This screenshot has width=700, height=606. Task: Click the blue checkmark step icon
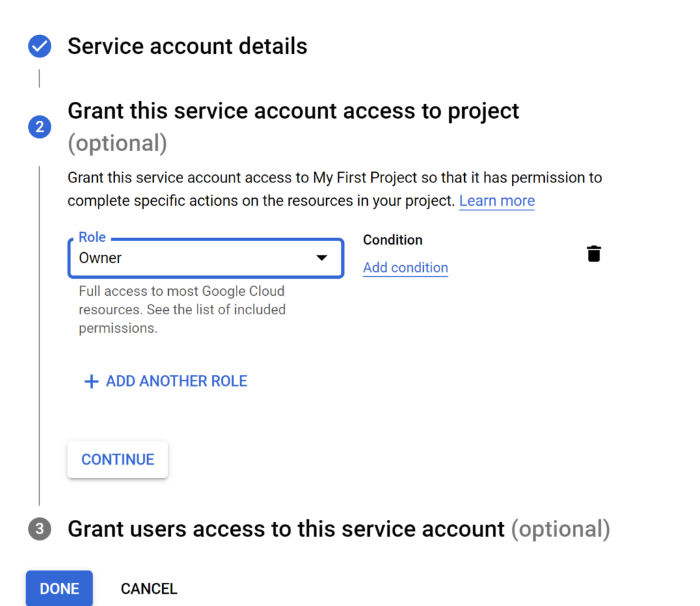coord(40,46)
